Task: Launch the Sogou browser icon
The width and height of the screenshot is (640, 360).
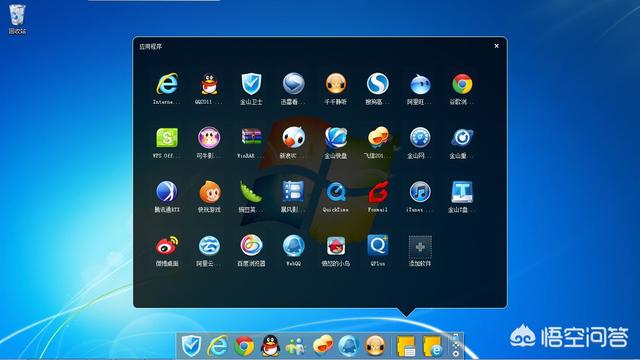Action: 378,84
